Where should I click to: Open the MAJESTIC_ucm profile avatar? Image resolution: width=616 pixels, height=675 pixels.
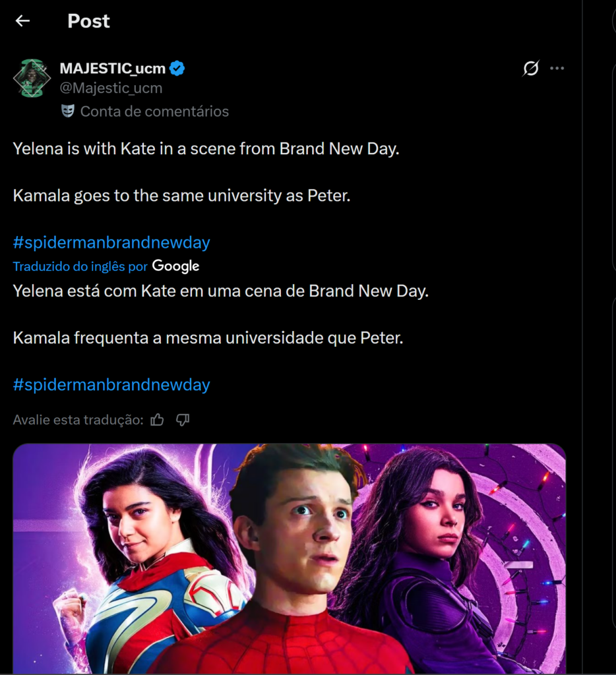[32, 78]
